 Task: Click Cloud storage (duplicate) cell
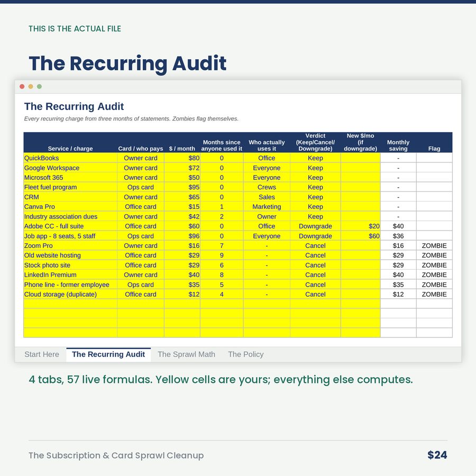[x=70, y=294]
